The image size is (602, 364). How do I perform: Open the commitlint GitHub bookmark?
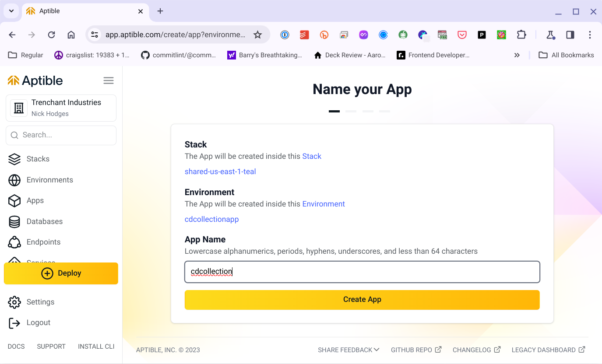[179, 55]
